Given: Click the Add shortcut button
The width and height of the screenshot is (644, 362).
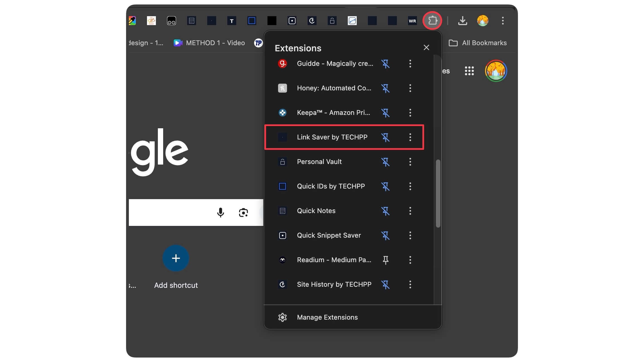Looking at the screenshot, I should (176, 258).
